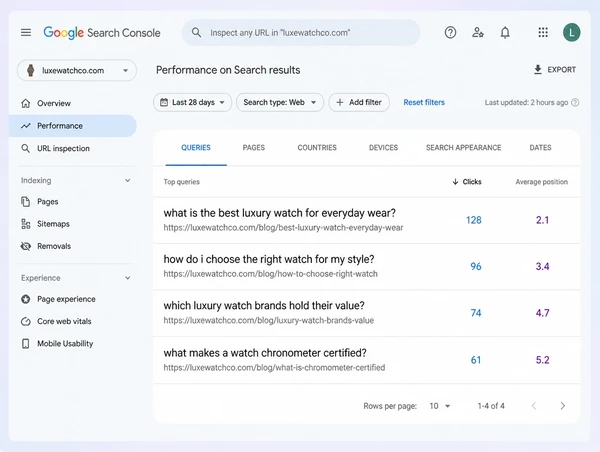The height and width of the screenshot is (452, 600).
Task: Click the Performance trend line icon
Action: 26,126
